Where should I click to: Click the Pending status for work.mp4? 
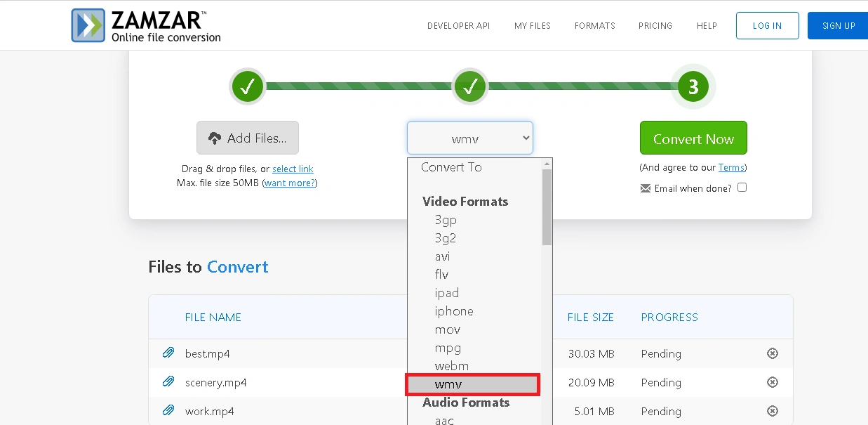click(x=661, y=411)
